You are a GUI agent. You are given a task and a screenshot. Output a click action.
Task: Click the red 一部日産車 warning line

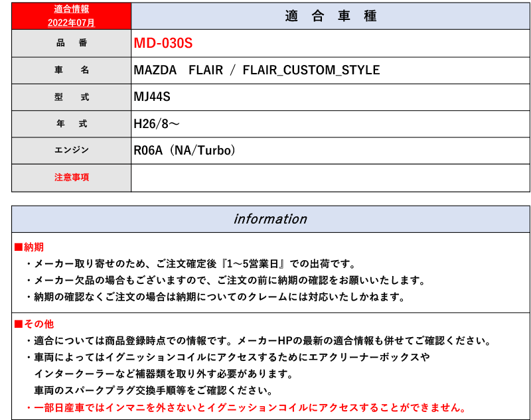pos(246,407)
